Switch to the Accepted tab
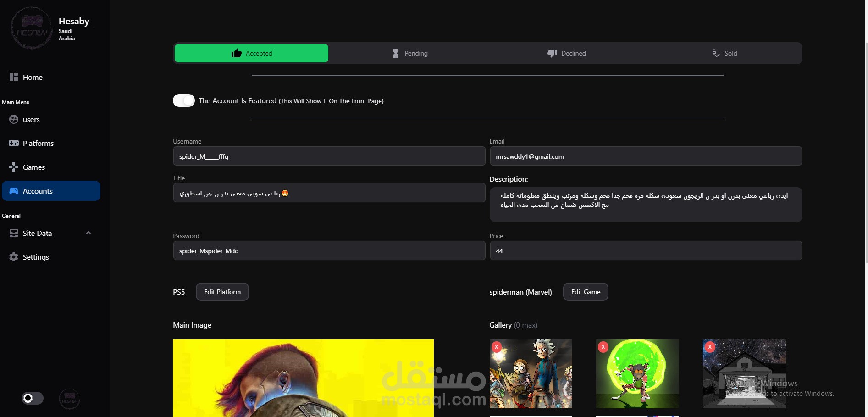The width and height of the screenshot is (868, 417). point(251,53)
